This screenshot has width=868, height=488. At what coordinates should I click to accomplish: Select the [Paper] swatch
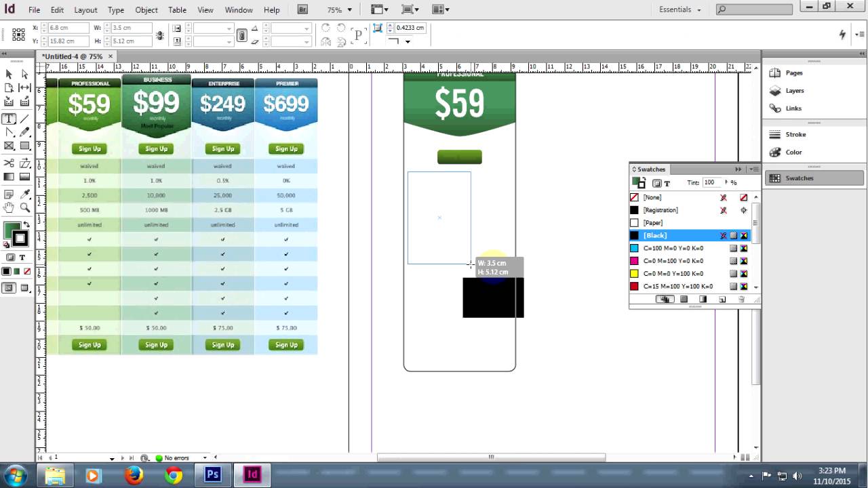pyautogui.click(x=690, y=222)
